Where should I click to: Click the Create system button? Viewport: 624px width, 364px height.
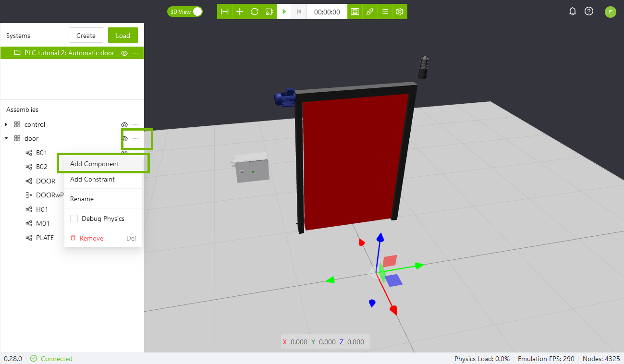86,36
